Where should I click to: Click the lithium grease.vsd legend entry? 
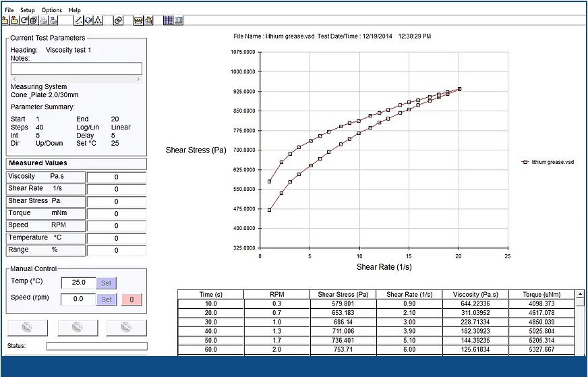[548, 162]
